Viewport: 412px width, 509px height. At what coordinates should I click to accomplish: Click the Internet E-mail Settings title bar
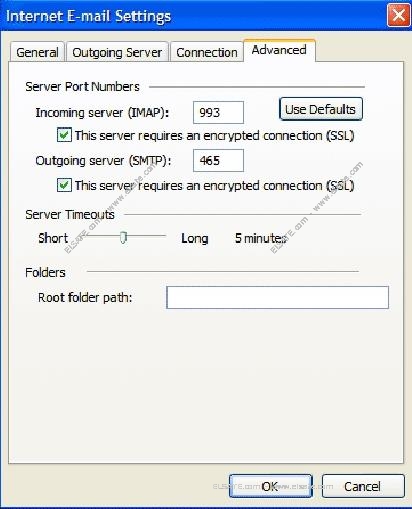193,16
